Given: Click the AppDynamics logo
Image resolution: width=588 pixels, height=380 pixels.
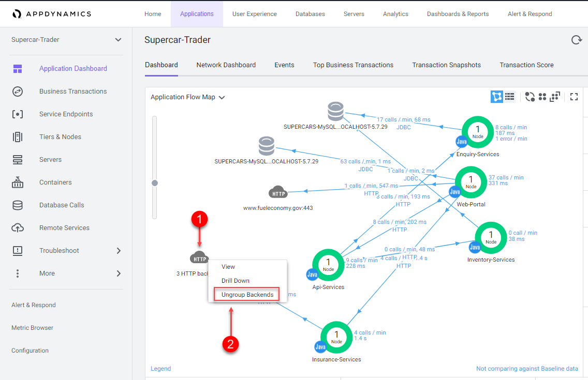Looking at the screenshot, I should [52, 14].
